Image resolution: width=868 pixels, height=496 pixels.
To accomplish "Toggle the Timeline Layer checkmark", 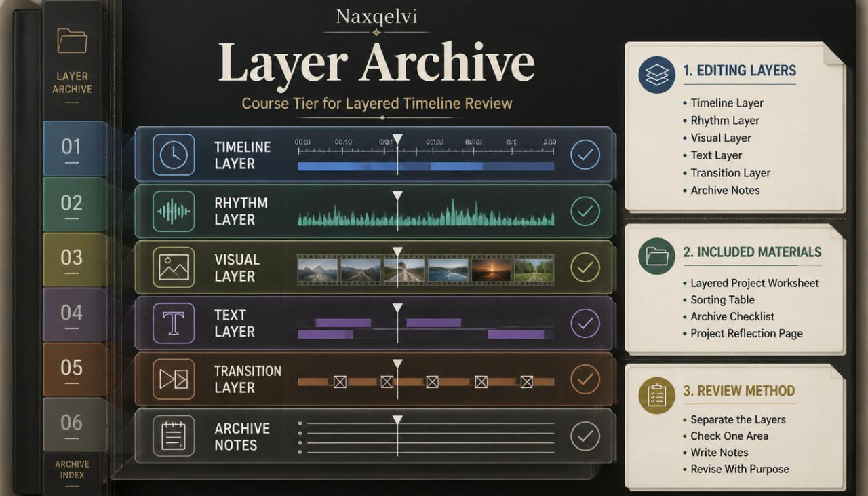I will coord(585,155).
